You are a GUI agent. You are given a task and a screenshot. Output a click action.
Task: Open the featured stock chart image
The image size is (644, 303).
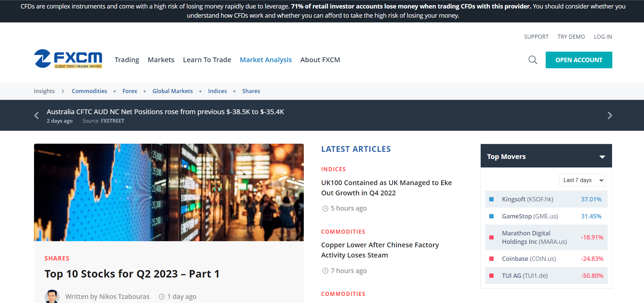pos(169,192)
